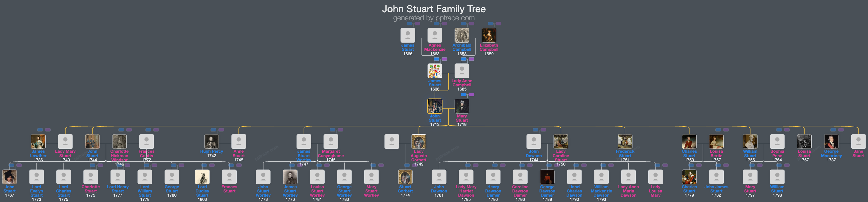The image size is (868, 202).
Task: Open Lady Mary Harriet Dawson name link
Action: pyautogui.click(x=466, y=191)
